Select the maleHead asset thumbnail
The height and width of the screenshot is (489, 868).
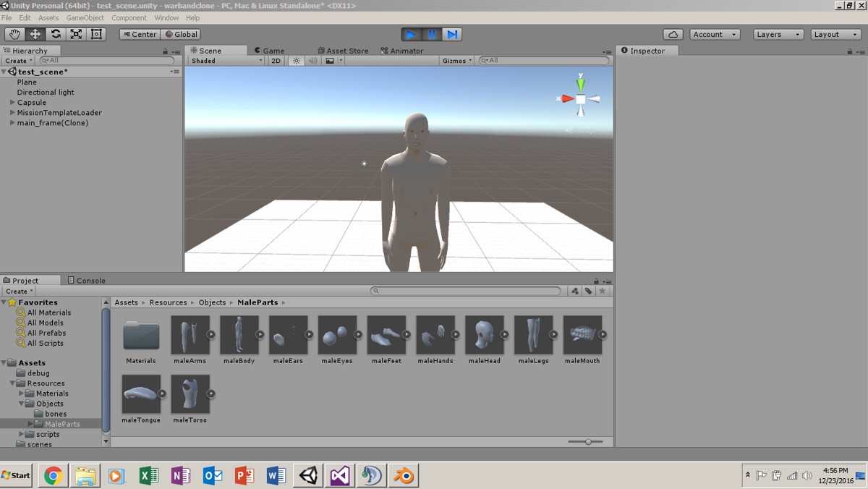pos(485,335)
